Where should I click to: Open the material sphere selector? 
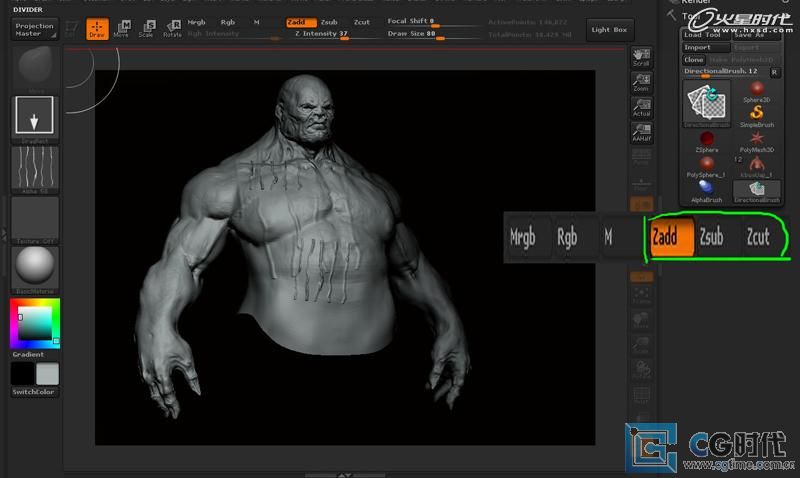35,270
